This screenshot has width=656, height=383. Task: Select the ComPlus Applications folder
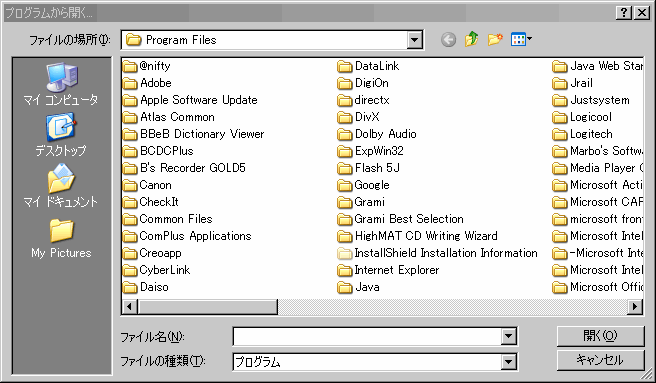tap(187, 236)
